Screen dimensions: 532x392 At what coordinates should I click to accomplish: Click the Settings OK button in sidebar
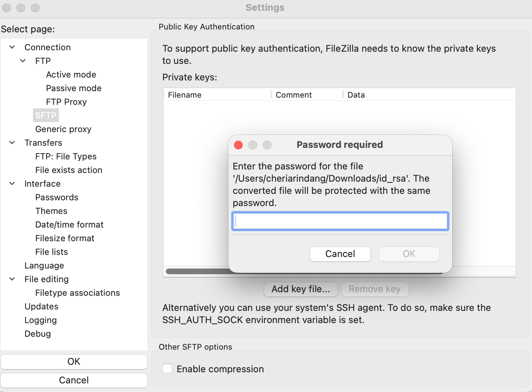74,361
